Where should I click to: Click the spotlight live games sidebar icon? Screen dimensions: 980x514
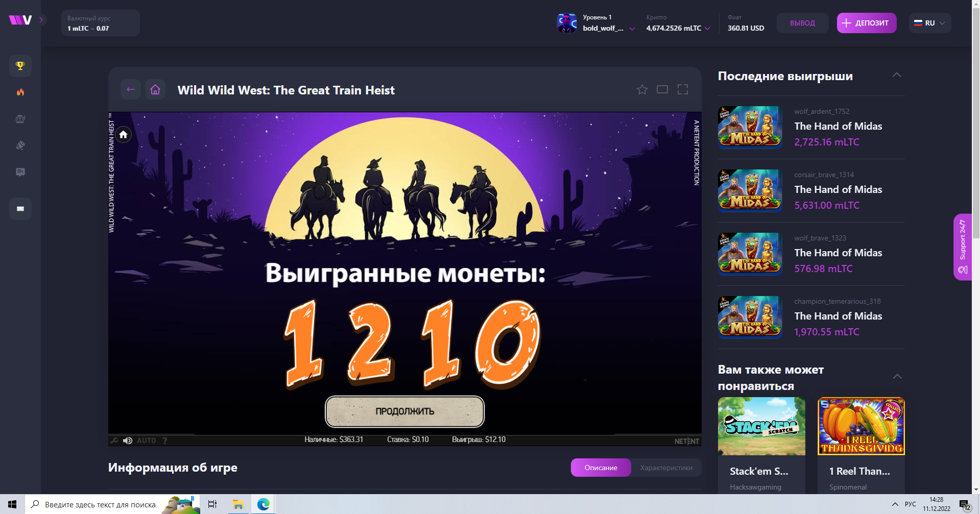(x=20, y=145)
